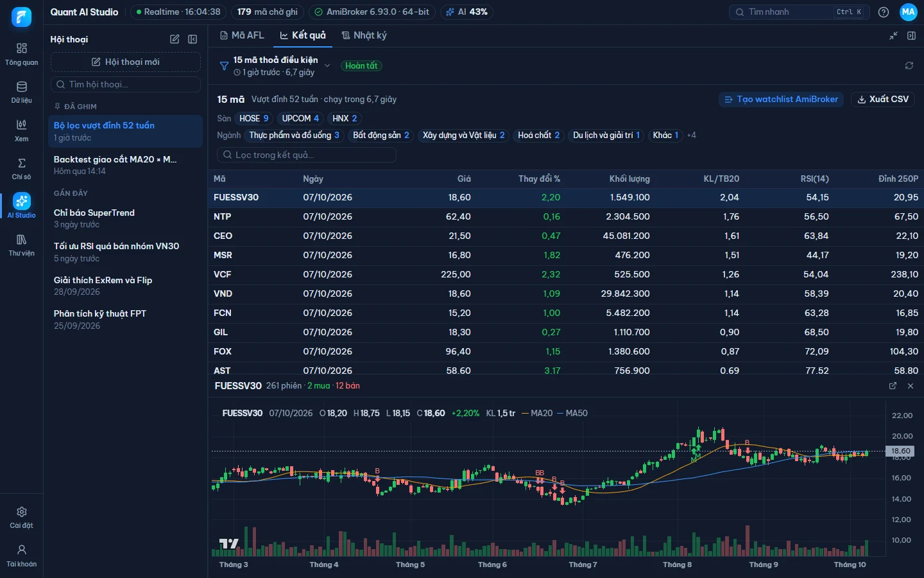Sort table by Đỉnh 250P column
Image resolution: width=924 pixels, height=578 pixels.
898,179
